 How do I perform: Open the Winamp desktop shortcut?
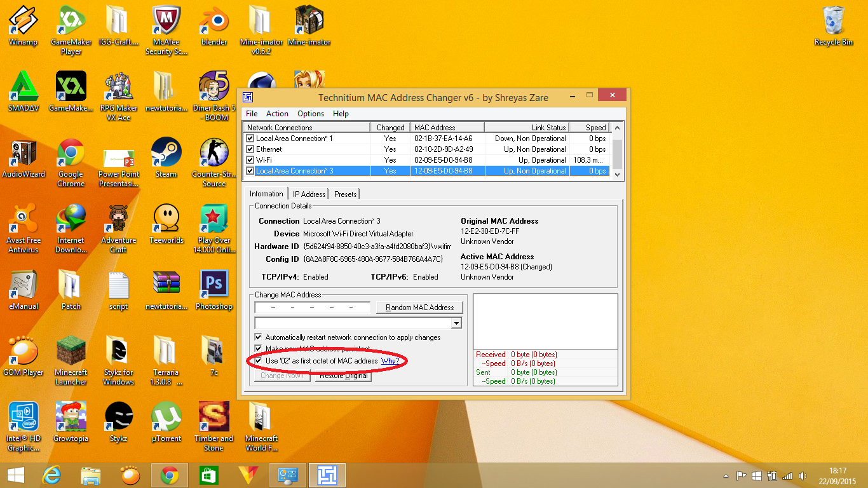click(23, 27)
